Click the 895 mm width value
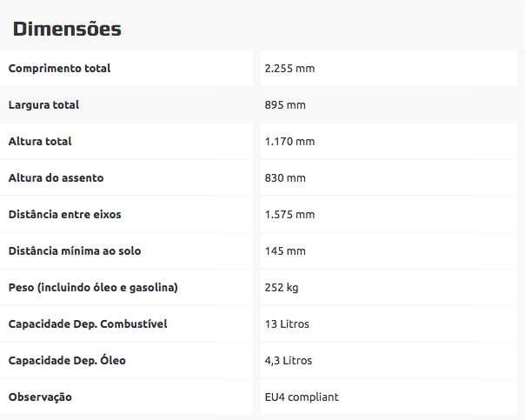Image resolution: width=525 pixels, height=420 pixels. [285, 105]
